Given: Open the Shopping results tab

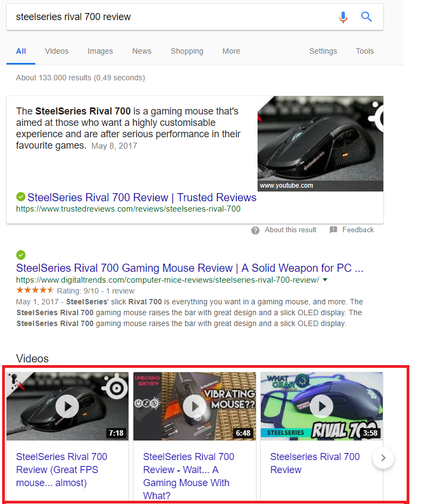Looking at the screenshot, I should 187,51.
